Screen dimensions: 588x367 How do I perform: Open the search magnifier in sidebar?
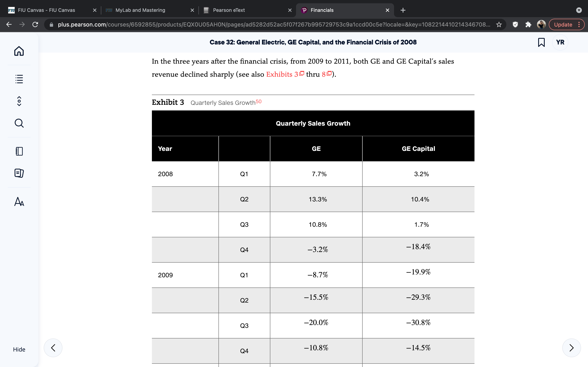point(19,123)
